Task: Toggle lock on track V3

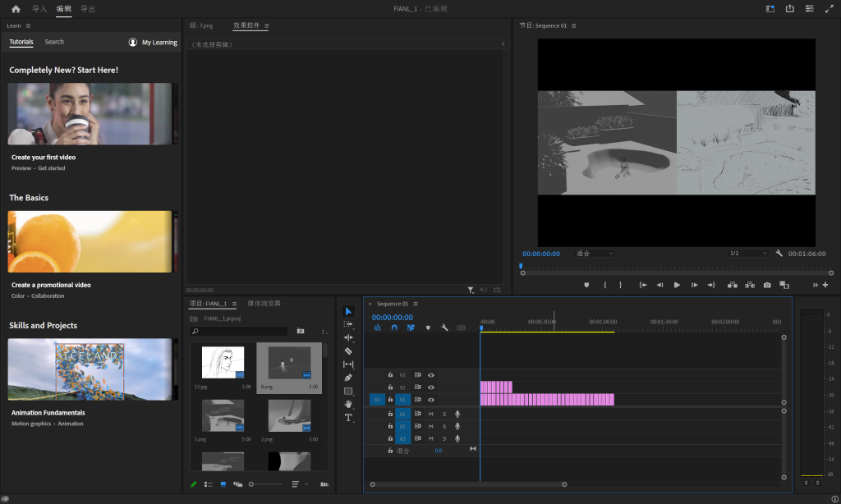Action: click(390, 375)
